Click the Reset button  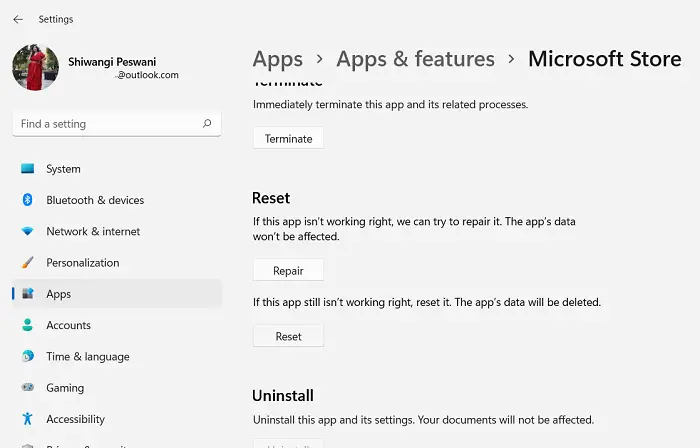(288, 336)
